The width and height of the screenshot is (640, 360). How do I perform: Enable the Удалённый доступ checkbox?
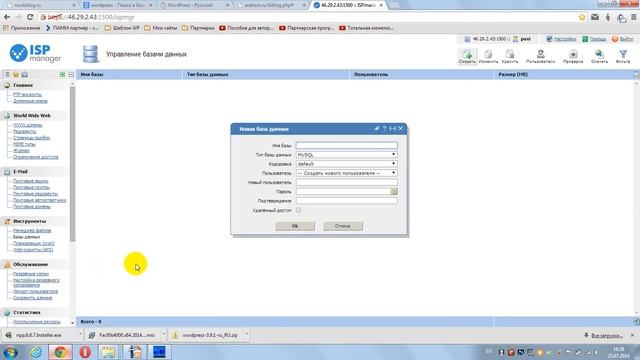[x=298, y=210]
